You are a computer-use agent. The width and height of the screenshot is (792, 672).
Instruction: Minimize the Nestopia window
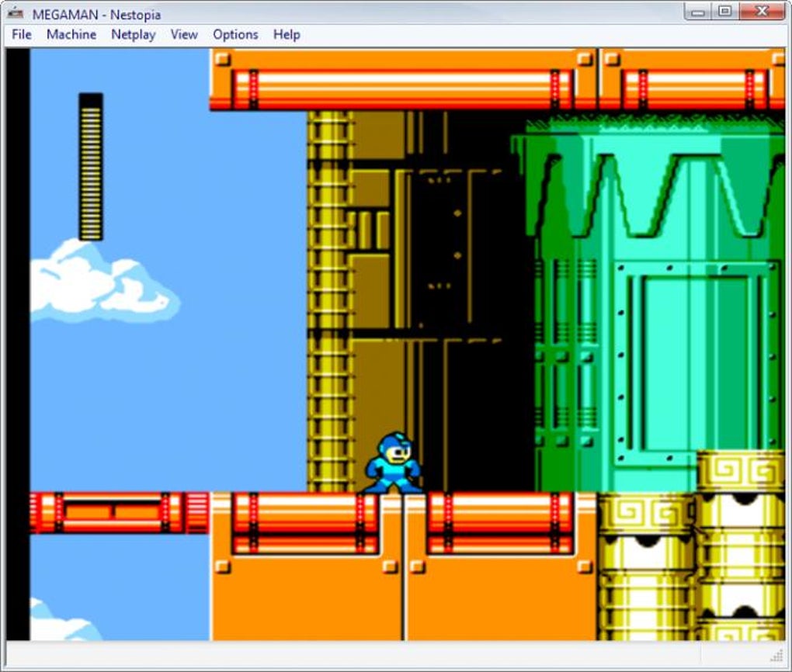point(698,12)
